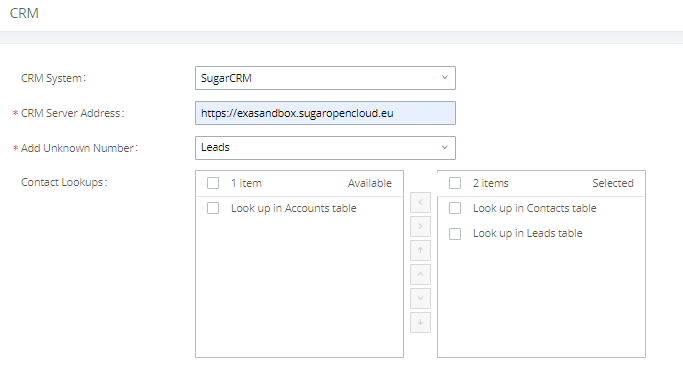This screenshot has width=683, height=383.
Task: Click the CRM Server Address input field
Action: point(325,113)
